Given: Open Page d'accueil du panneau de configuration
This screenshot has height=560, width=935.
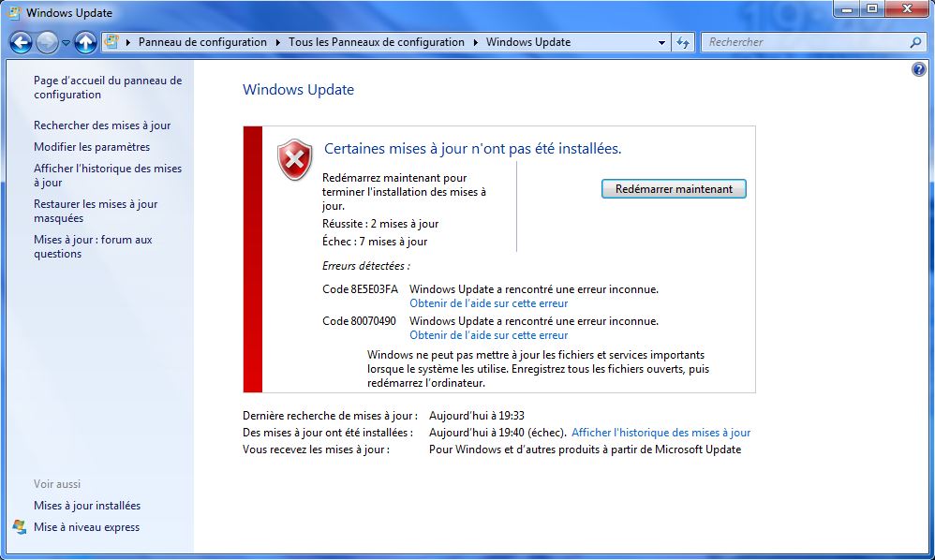Looking at the screenshot, I should [x=108, y=88].
